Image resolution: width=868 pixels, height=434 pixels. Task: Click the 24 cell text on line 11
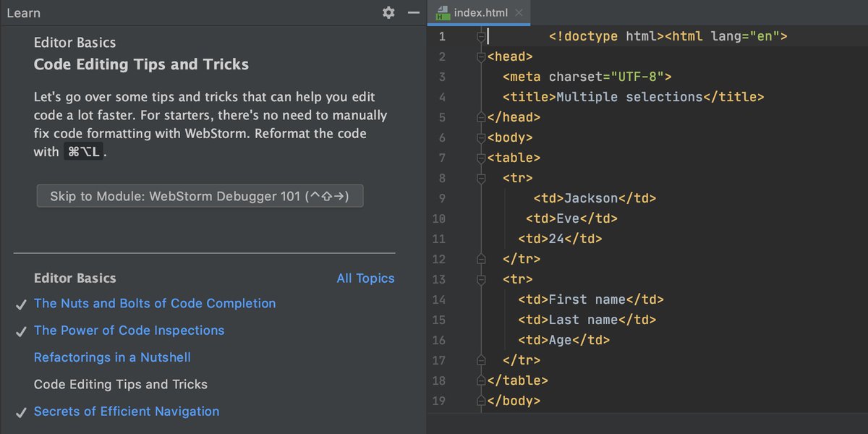pos(556,239)
